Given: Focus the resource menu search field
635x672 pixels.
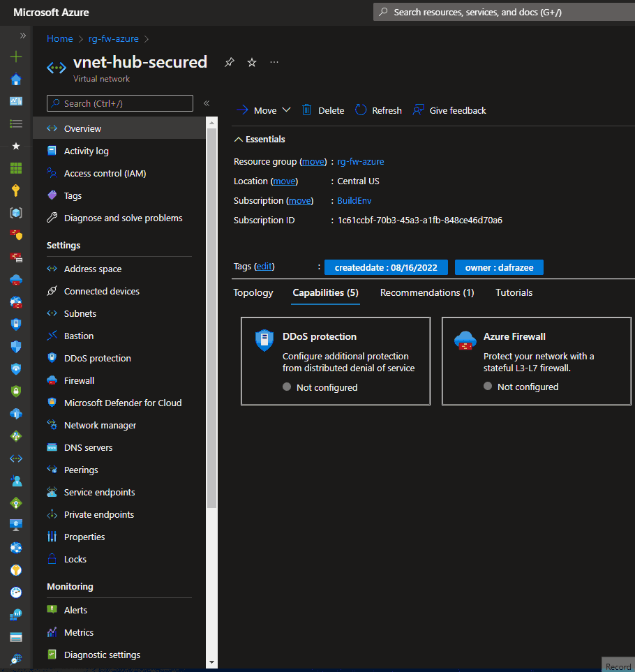Looking at the screenshot, I should pyautogui.click(x=120, y=103).
